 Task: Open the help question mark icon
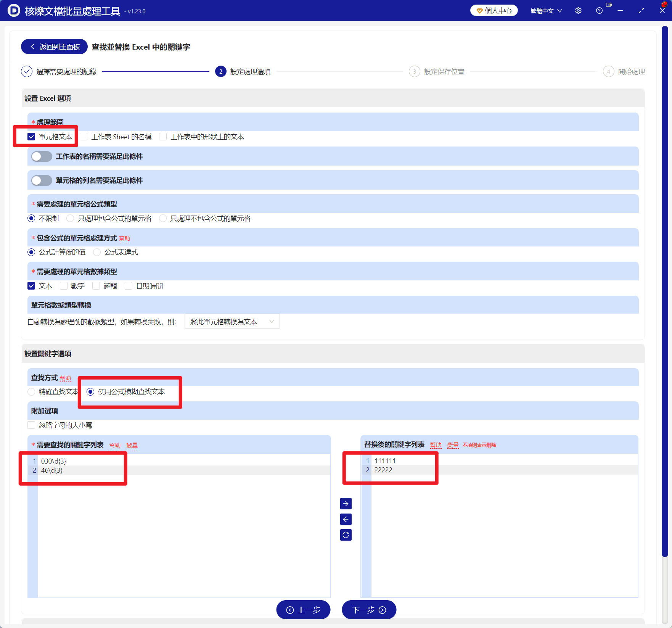click(x=599, y=11)
